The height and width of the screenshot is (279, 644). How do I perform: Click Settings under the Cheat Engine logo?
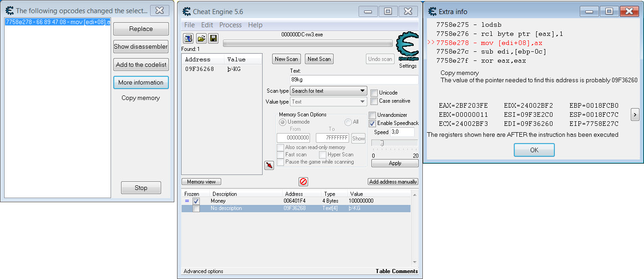(x=408, y=66)
